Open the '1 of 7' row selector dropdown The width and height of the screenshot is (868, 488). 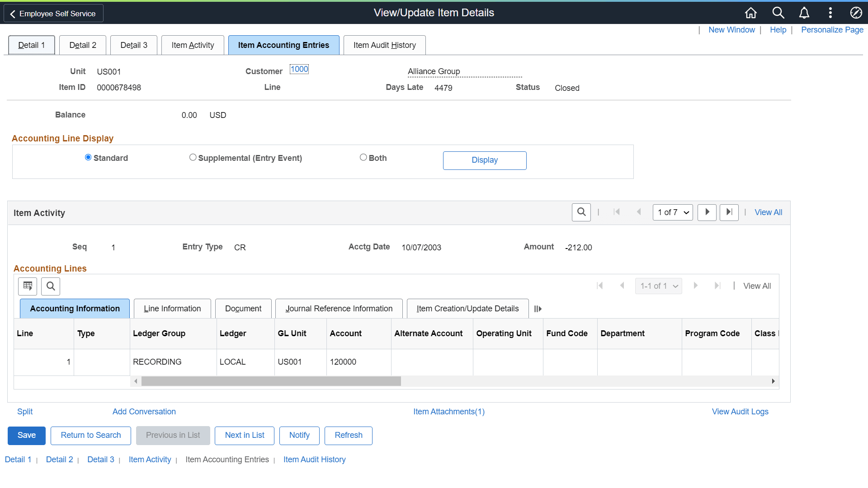point(673,212)
